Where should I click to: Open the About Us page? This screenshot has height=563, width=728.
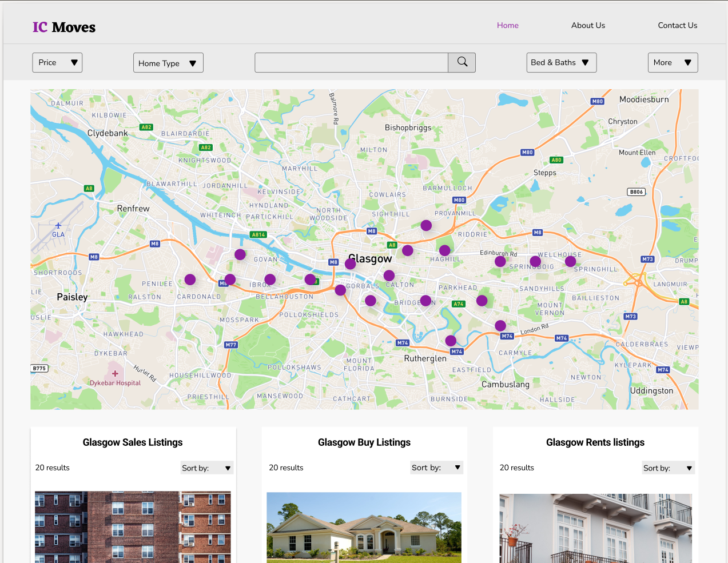point(588,26)
